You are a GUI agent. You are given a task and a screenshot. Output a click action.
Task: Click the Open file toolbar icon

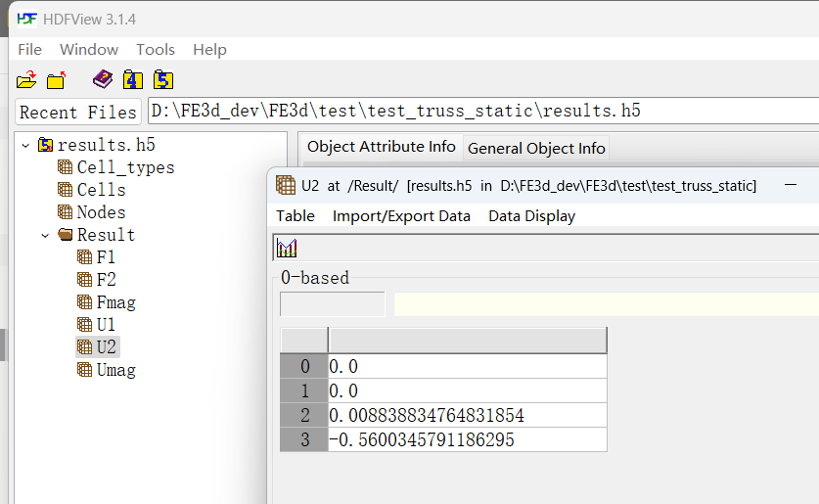coord(26,80)
